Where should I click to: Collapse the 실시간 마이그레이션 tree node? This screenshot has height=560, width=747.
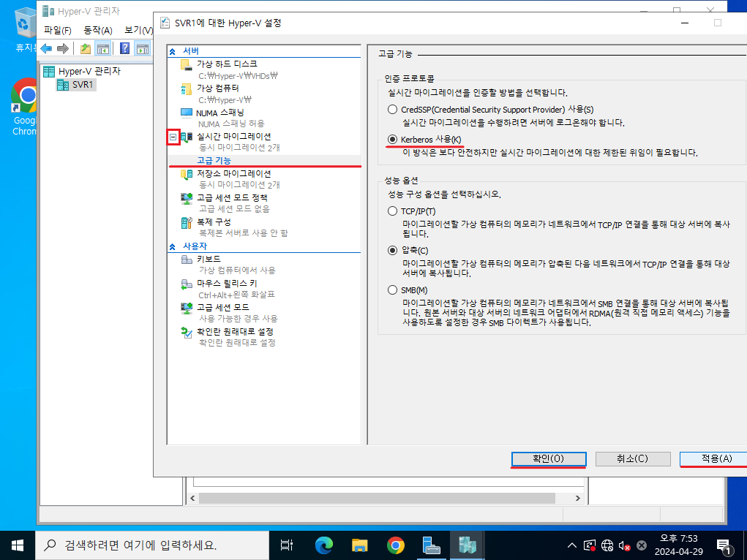coord(173,137)
